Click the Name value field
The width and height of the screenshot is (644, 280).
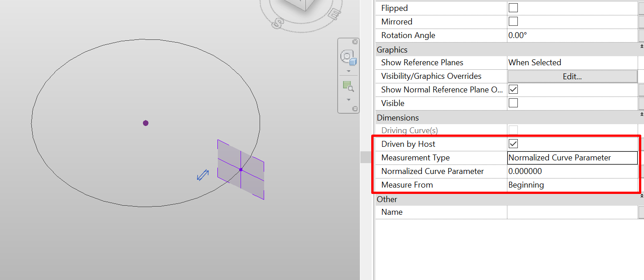(x=572, y=212)
